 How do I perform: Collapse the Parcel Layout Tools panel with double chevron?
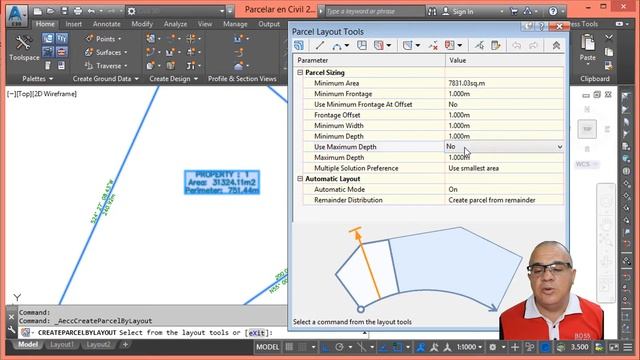click(556, 45)
